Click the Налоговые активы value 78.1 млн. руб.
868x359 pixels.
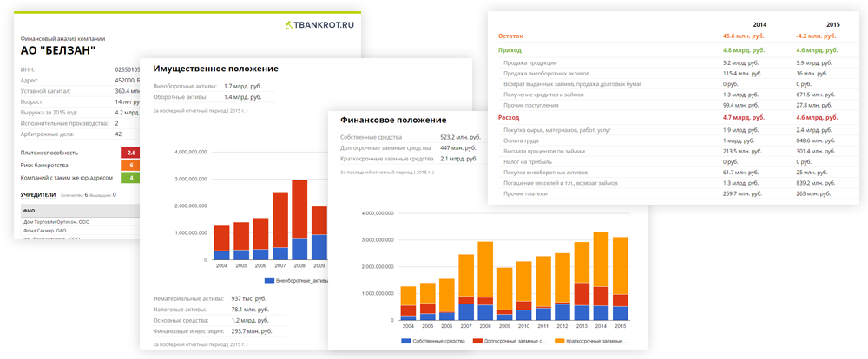tap(250, 310)
